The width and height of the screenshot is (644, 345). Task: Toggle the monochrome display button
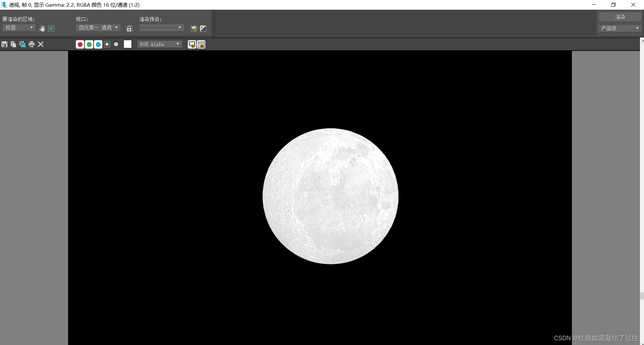116,44
